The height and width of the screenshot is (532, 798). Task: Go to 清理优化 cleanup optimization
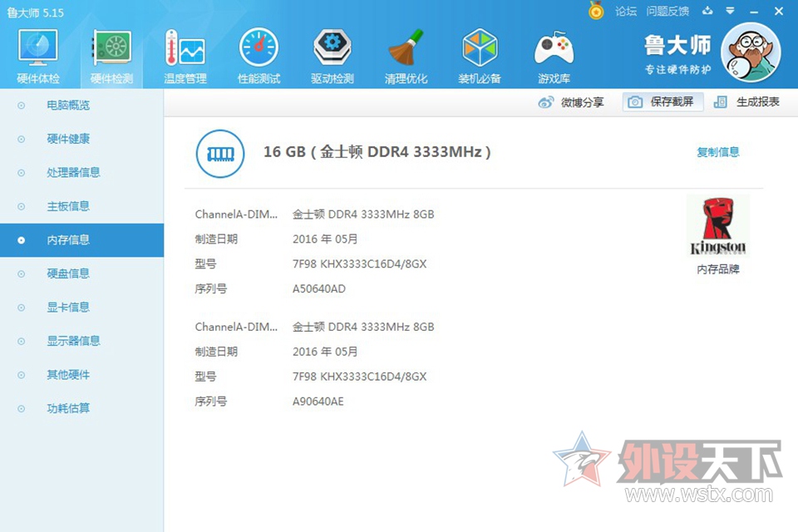point(406,56)
